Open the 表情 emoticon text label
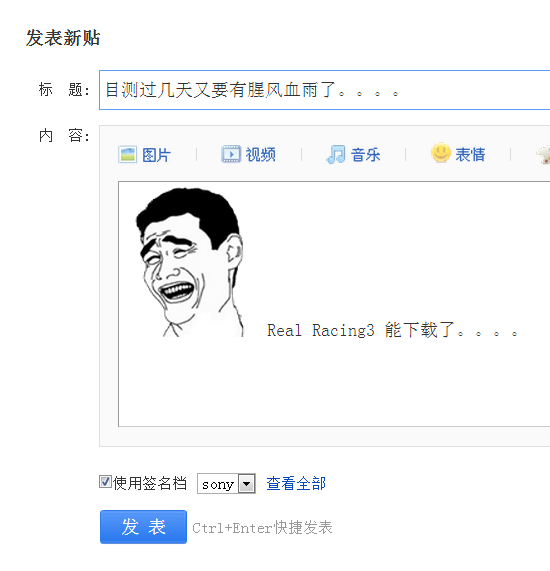 (470, 155)
